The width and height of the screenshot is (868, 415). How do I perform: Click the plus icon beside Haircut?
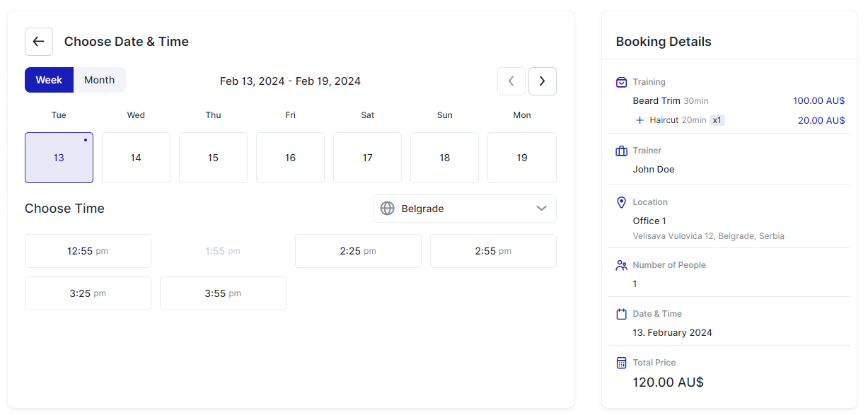pyautogui.click(x=640, y=120)
